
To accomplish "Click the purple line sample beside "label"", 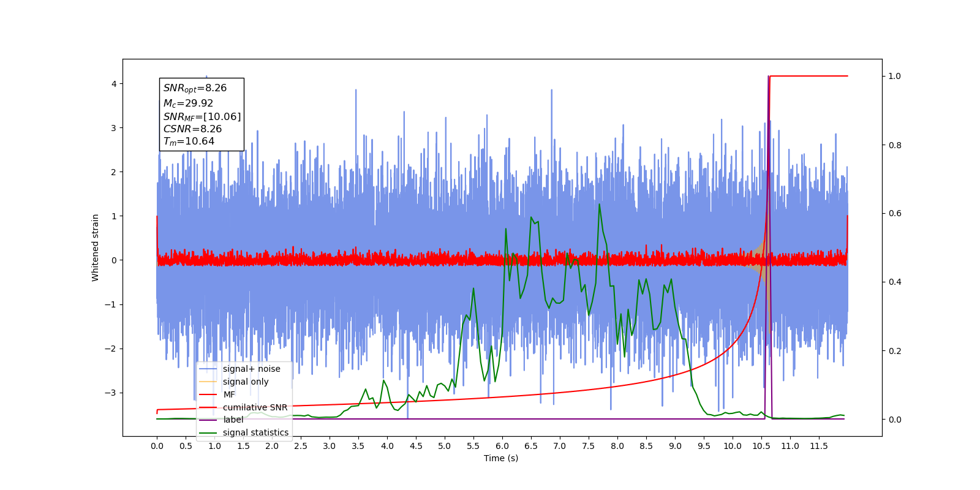I will click(208, 420).
